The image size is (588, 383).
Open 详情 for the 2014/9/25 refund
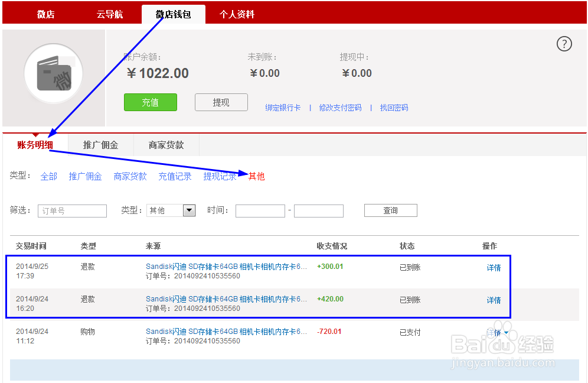pos(494,268)
